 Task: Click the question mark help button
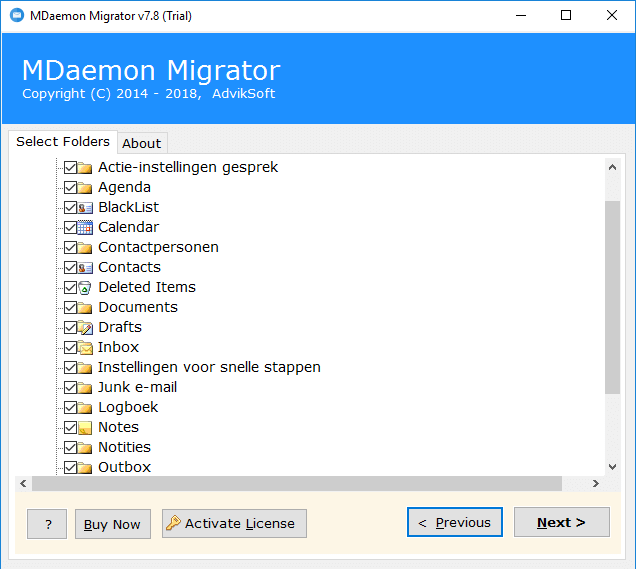pyautogui.click(x=47, y=524)
